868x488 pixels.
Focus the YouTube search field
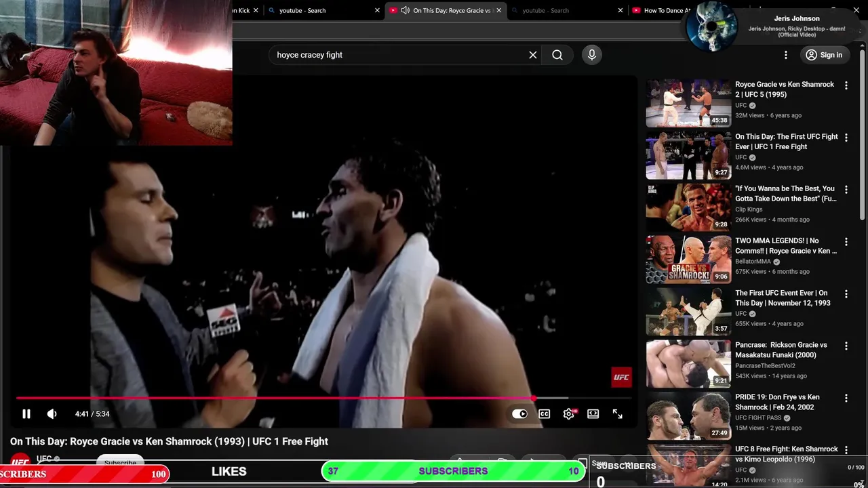pyautogui.click(x=400, y=55)
